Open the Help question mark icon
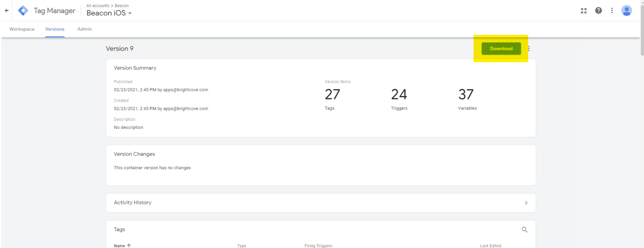Screen dimensions: 644x248 coord(599,11)
